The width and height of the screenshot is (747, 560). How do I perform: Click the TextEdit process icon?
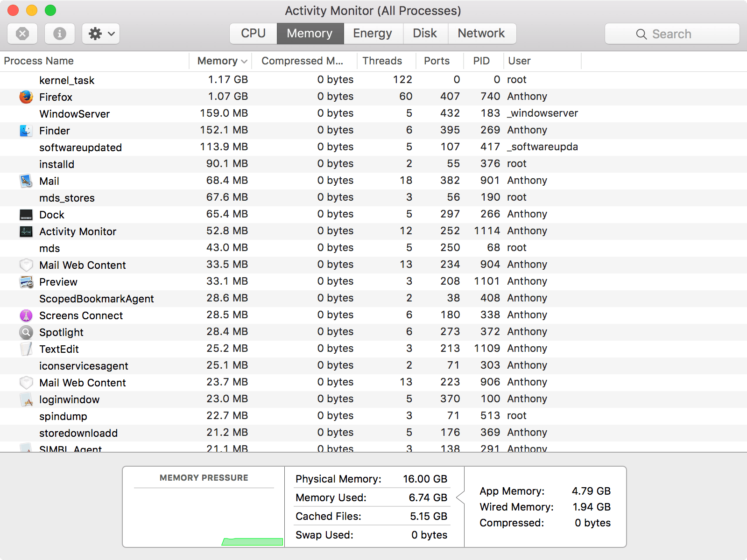26,349
